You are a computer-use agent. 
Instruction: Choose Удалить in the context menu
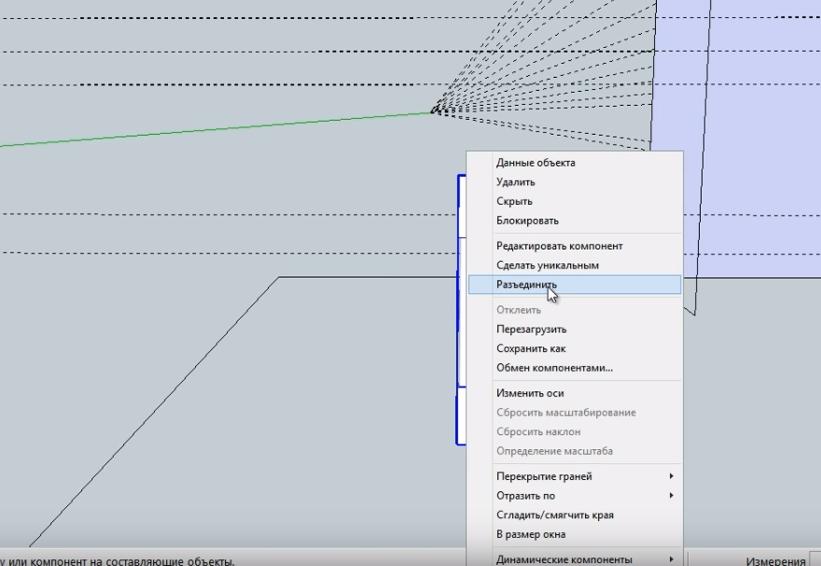515,182
